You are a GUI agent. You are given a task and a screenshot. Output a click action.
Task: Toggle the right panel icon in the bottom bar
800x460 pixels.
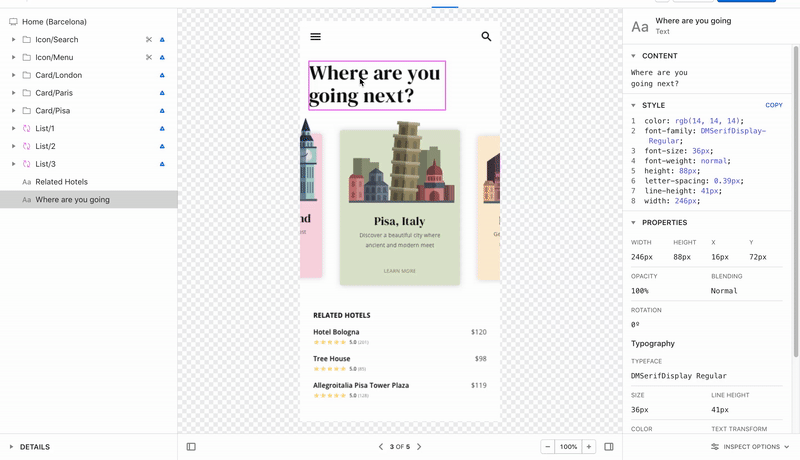point(609,447)
